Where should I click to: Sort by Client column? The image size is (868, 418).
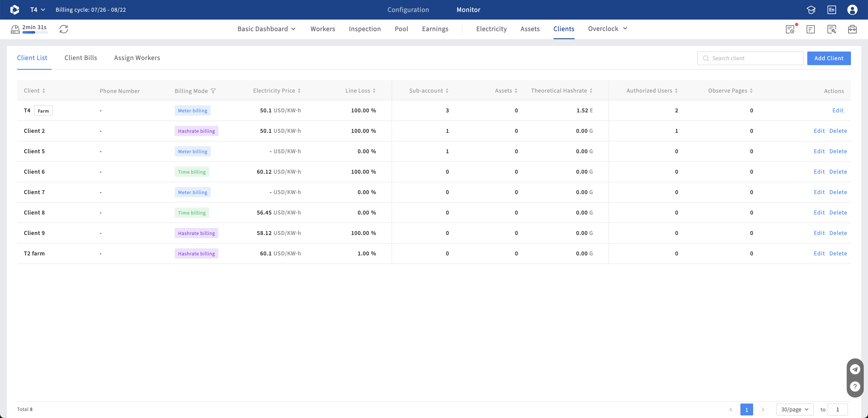43,90
